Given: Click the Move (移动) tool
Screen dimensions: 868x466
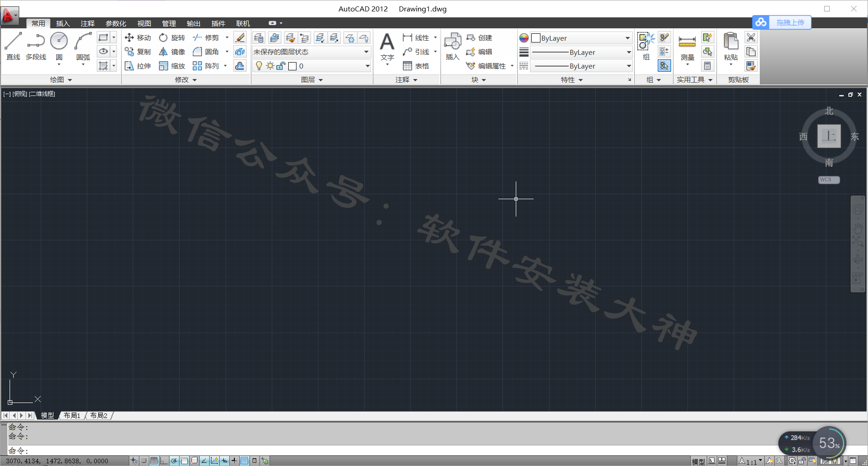Looking at the screenshot, I should tap(138, 37).
